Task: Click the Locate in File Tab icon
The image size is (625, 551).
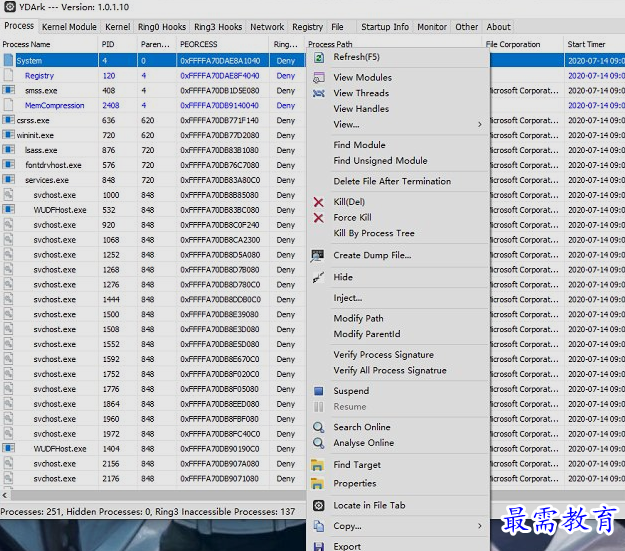Action: (x=318, y=506)
